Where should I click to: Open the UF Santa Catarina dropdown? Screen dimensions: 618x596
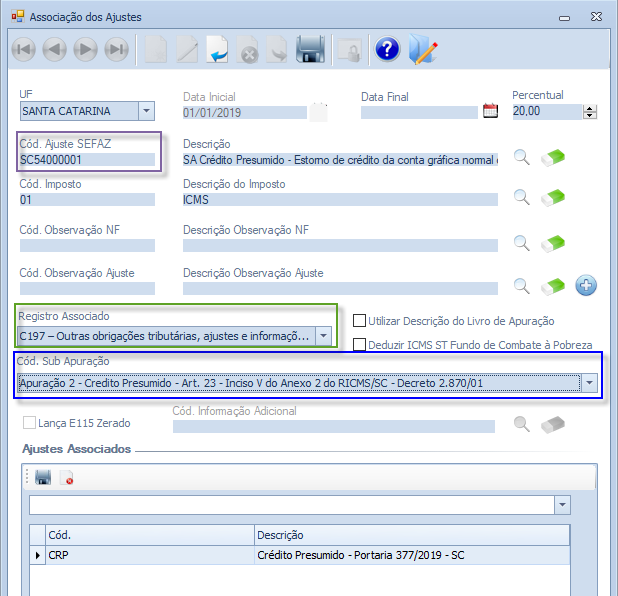(146, 111)
